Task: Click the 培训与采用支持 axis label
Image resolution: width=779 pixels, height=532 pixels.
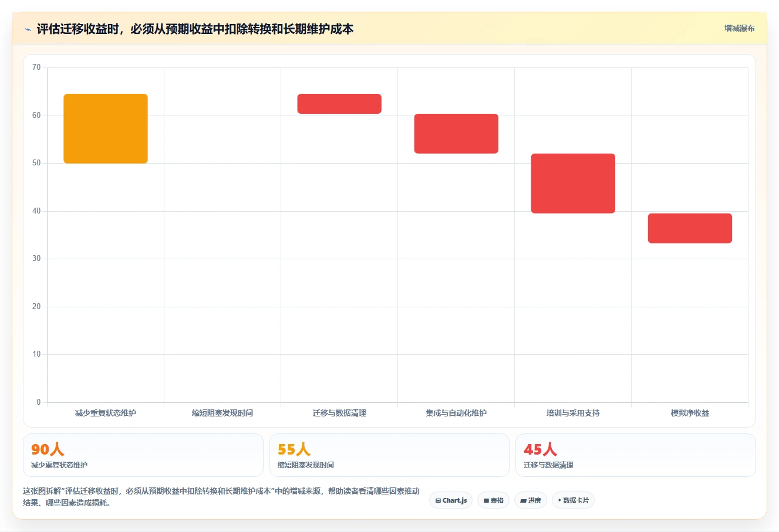Action: [x=573, y=413]
